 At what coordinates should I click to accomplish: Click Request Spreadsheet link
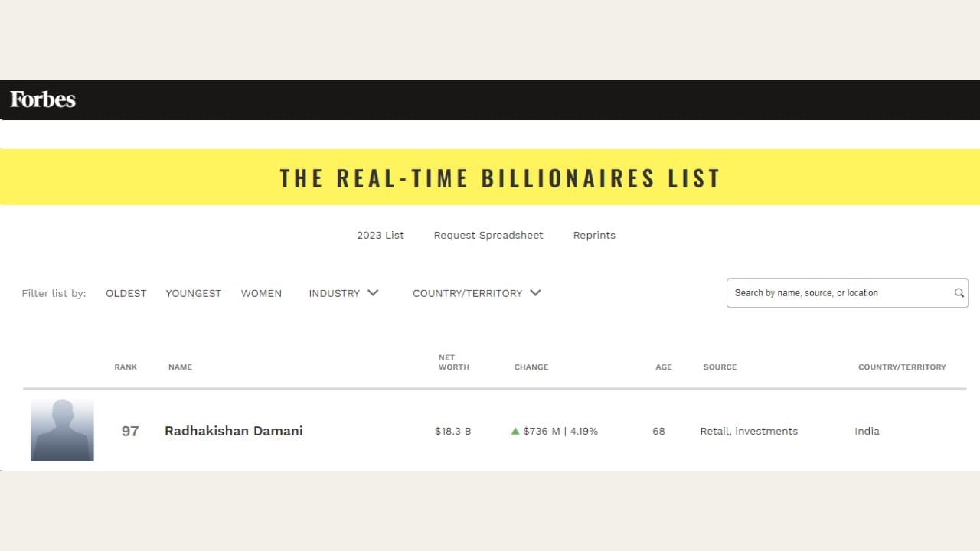488,235
